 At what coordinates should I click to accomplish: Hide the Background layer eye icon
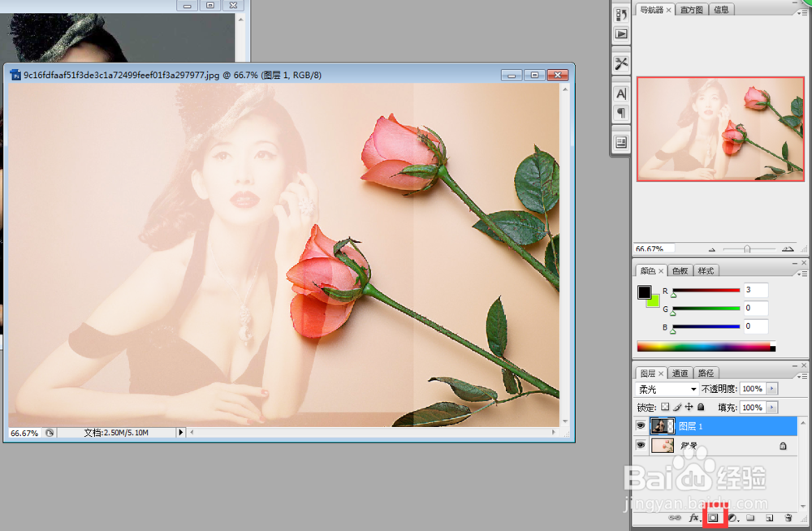coord(641,446)
